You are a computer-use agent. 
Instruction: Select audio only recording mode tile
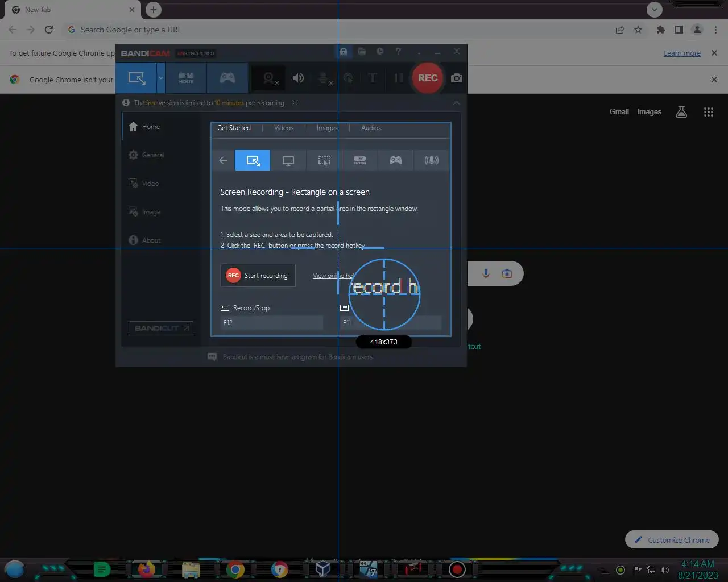(431, 160)
